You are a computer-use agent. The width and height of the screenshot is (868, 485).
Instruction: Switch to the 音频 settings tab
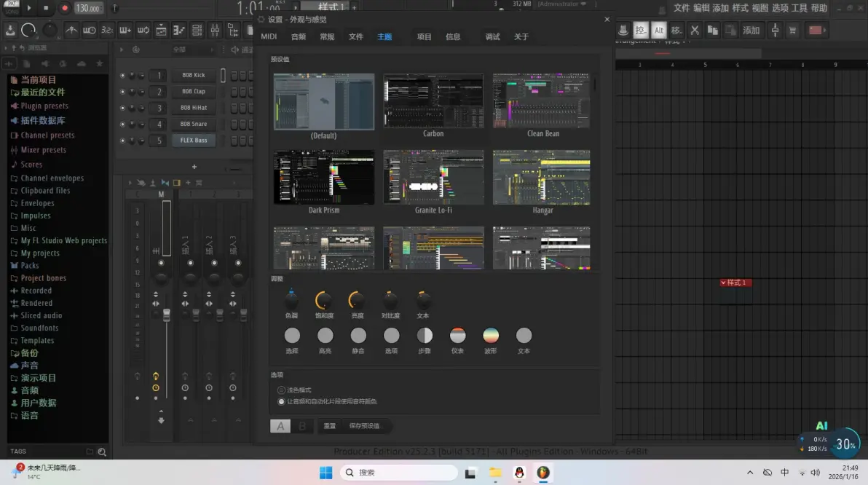[299, 36]
